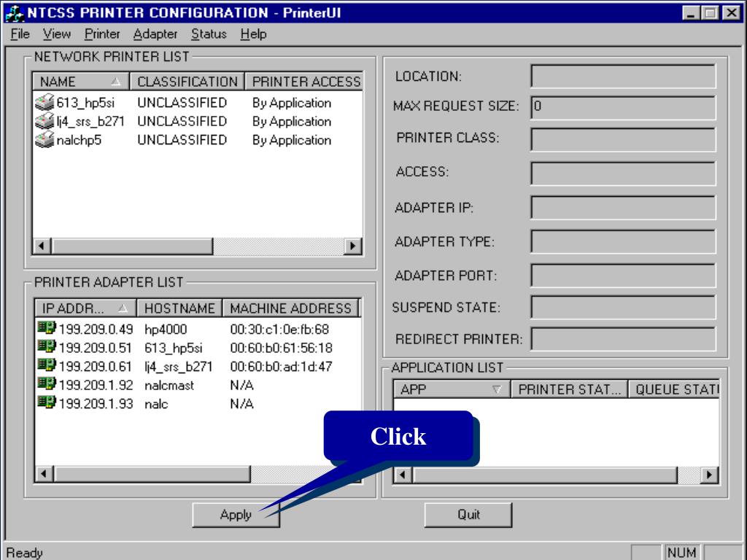Click the MAX REQUEST SIZE field
This screenshot has width=747, height=560.
click(x=623, y=107)
